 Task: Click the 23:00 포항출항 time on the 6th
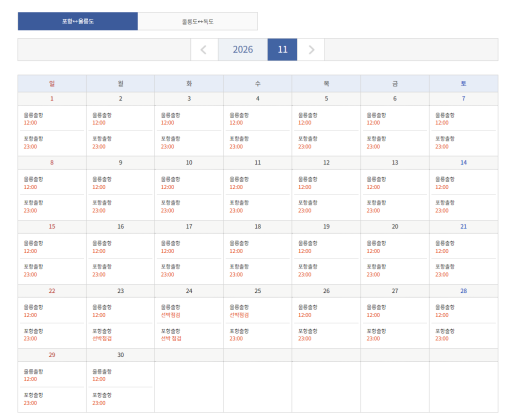373,146
